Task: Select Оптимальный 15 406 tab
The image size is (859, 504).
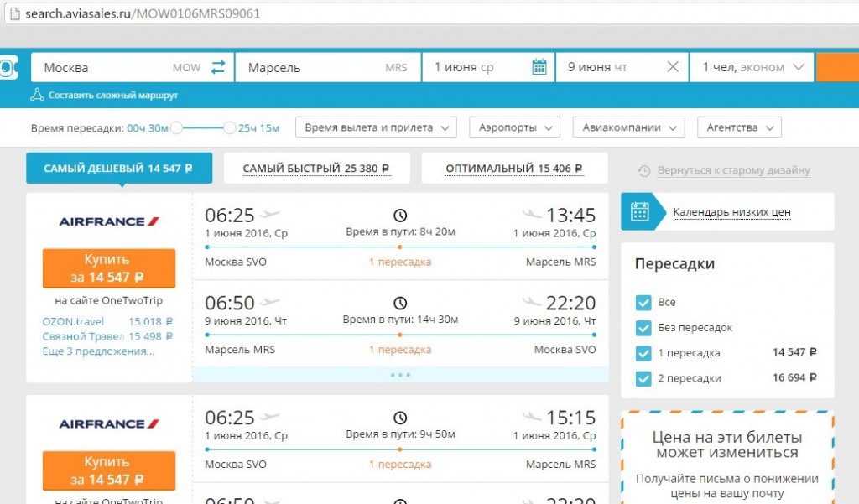Action: (514, 169)
